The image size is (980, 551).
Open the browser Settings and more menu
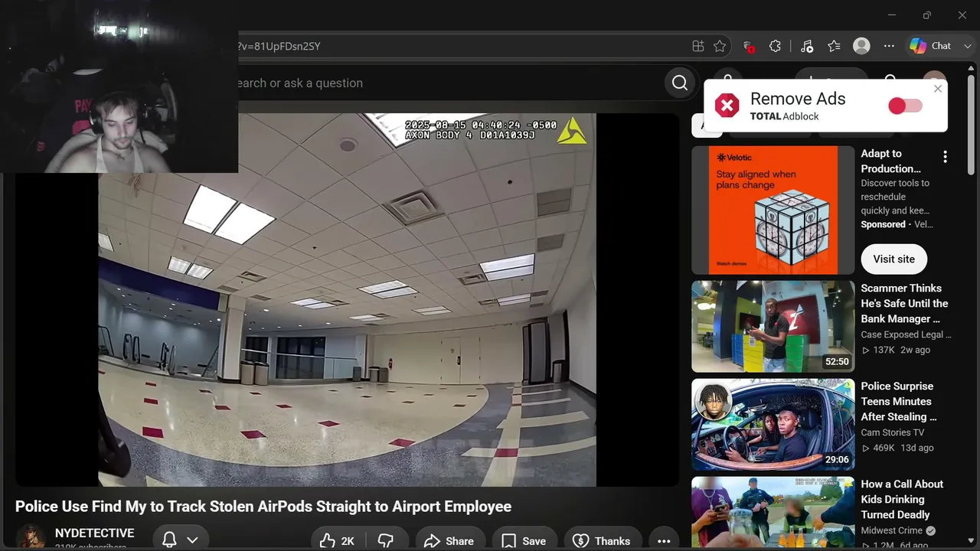coord(889,46)
